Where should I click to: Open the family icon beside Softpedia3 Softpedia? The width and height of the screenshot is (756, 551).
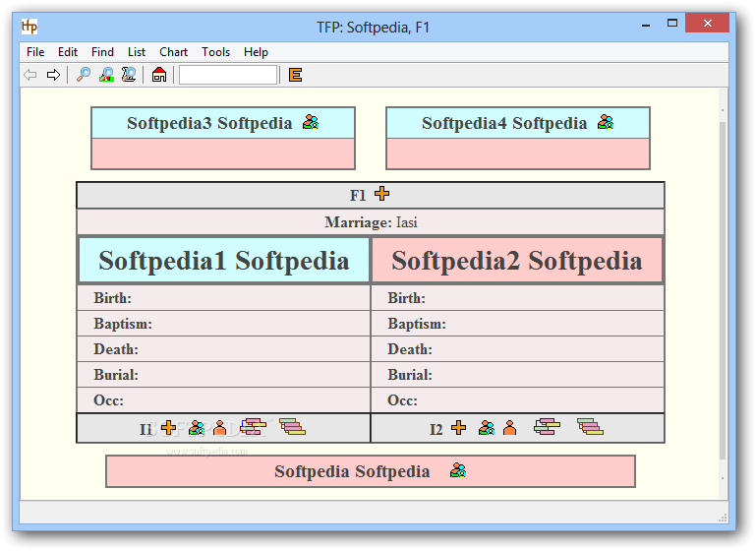pyautogui.click(x=311, y=123)
